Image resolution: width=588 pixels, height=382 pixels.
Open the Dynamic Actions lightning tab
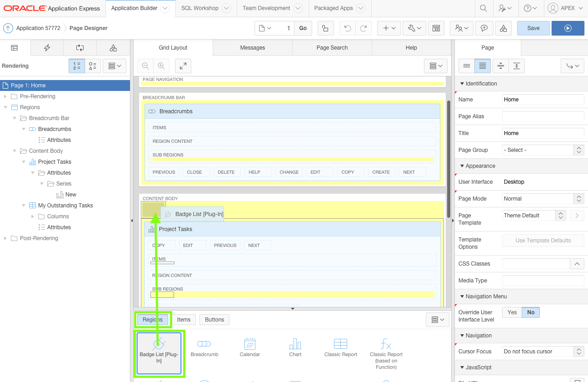pyautogui.click(x=47, y=48)
